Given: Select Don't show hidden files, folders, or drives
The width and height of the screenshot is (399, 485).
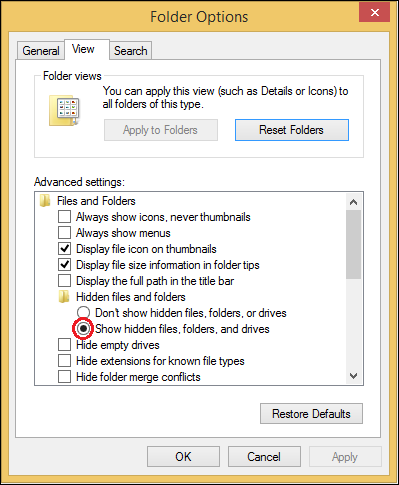Looking at the screenshot, I should [x=83, y=313].
